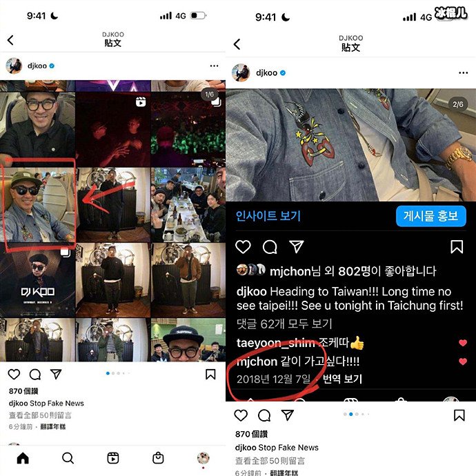The image size is (476, 476).
Task: Open the 인사이트 보기 link
Action: point(268,216)
